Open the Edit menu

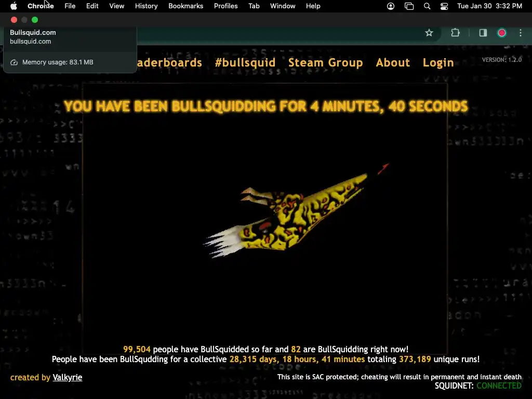92,6
